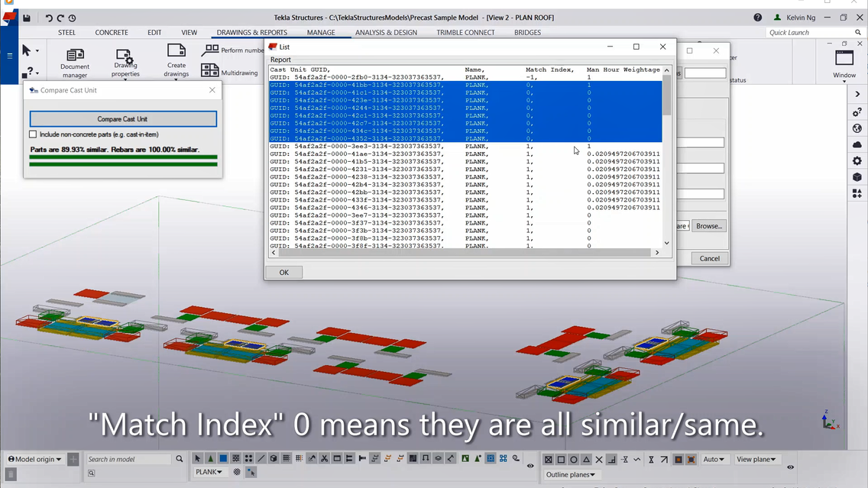868x488 pixels.
Task: Open CONCRETE ribbon tab
Action: (x=112, y=33)
